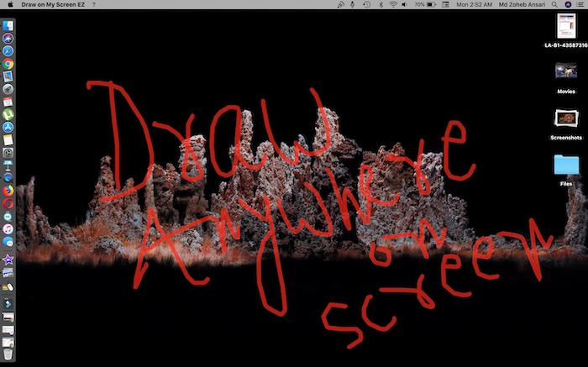Open Safari from the dock
This screenshot has height=367, width=588.
pyautogui.click(x=8, y=51)
